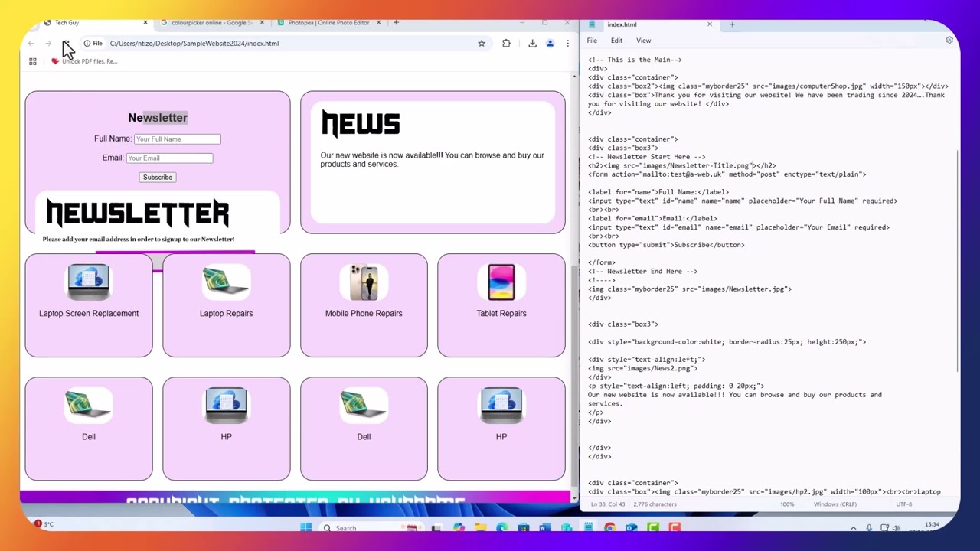980x551 pixels.
Task: Click the File site info icon
Action: coord(93,44)
